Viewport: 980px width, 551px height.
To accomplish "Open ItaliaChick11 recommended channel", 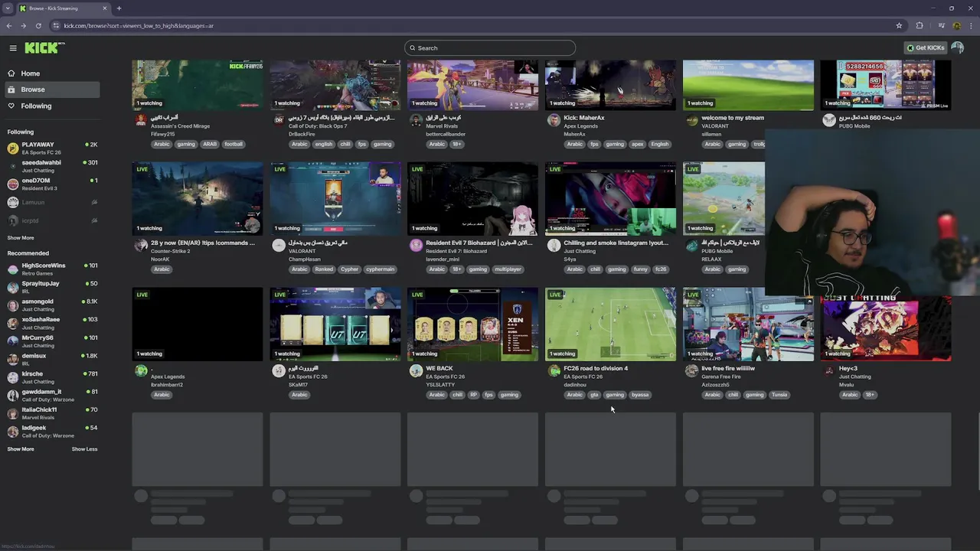I will [x=52, y=413].
